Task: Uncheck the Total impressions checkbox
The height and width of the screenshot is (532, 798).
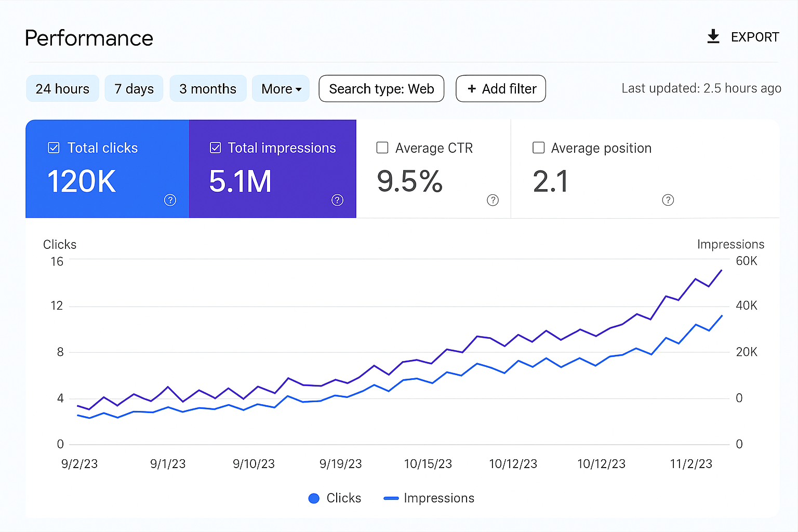Action: (215, 148)
